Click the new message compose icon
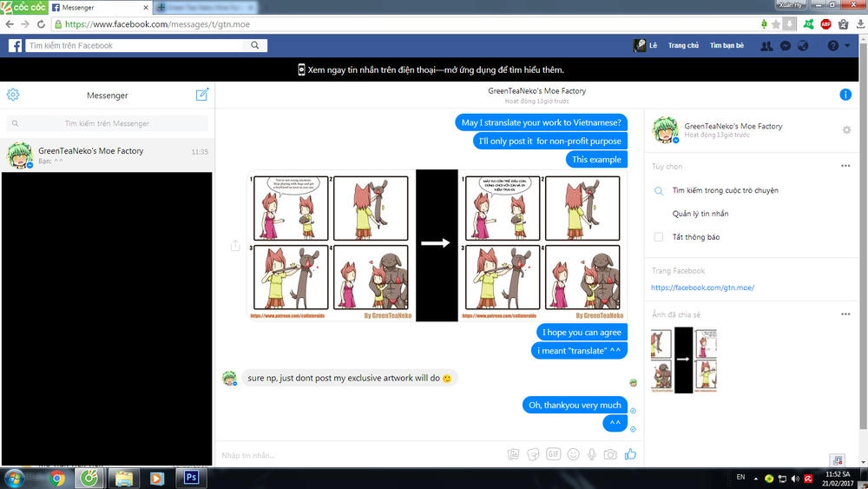 (202, 95)
